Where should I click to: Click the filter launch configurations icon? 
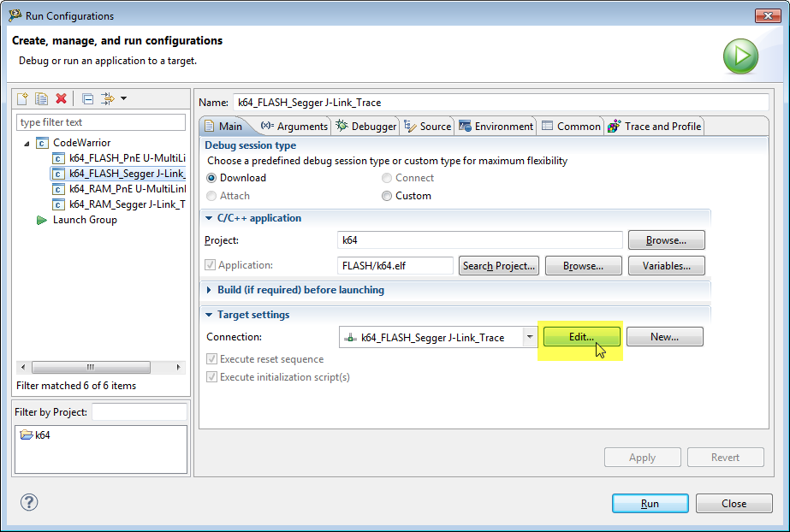click(x=107, y=99)
